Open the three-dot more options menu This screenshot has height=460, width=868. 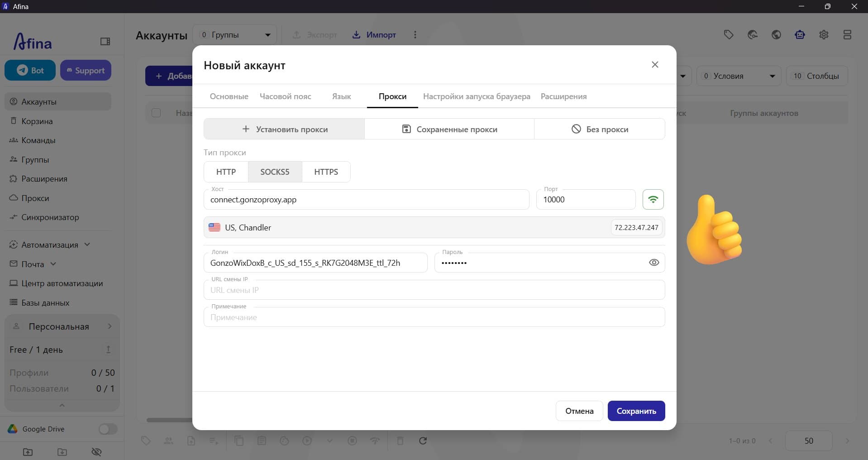click(415, 35)
